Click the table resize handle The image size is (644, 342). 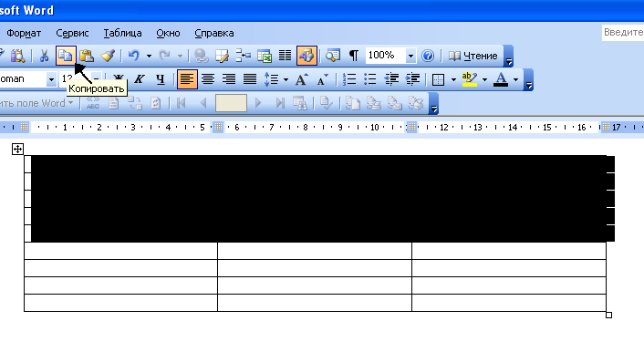[x=609, y=315]
